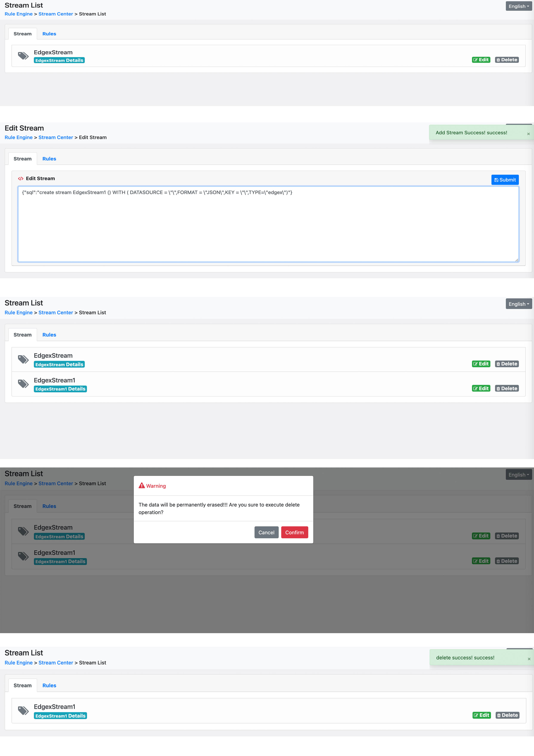Click the warning triangle in the delete dialog
The width and height of the screenshot is (534, 756).
pos(142,485)
